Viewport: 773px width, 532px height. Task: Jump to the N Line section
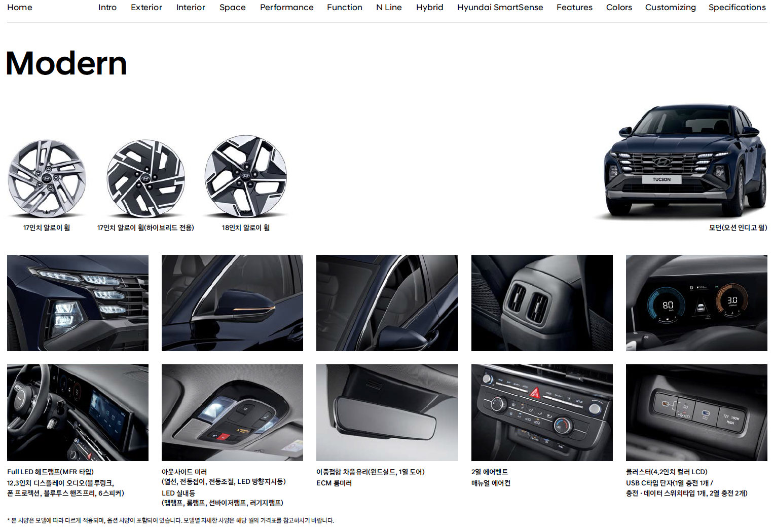click(x=389, y=8)
